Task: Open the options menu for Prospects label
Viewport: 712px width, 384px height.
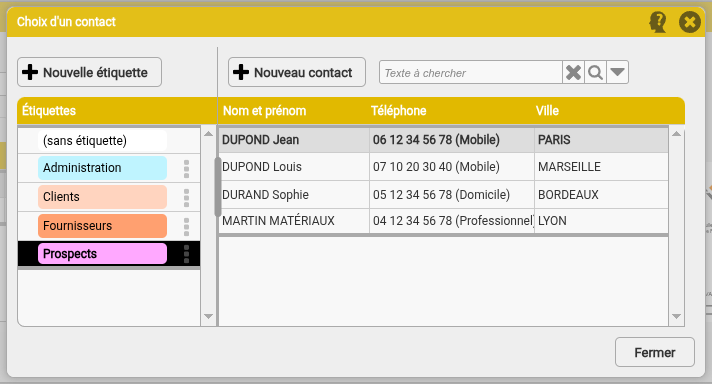Action: (186, 254)
